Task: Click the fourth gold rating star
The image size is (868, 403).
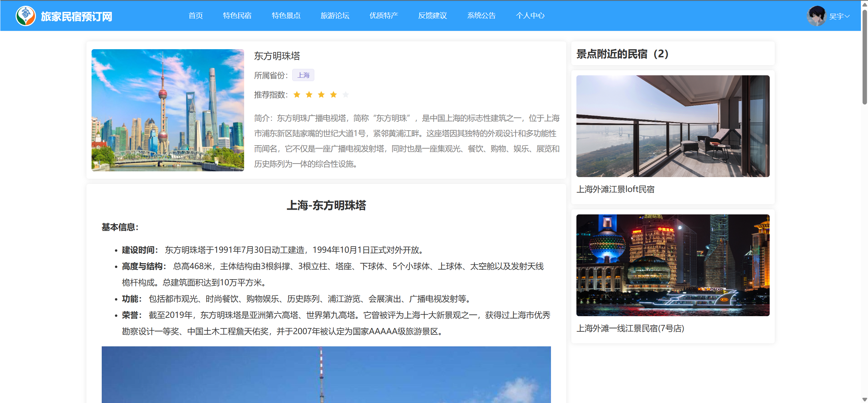Action: [333, 95]
